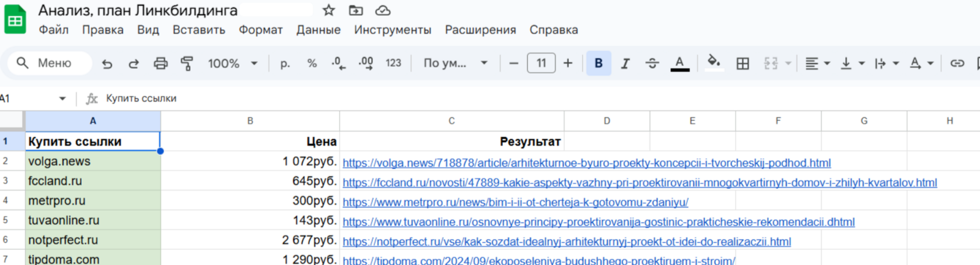Open the Формат menu
Viewport: 980px width, 265px height.
(x=261, y=30)
